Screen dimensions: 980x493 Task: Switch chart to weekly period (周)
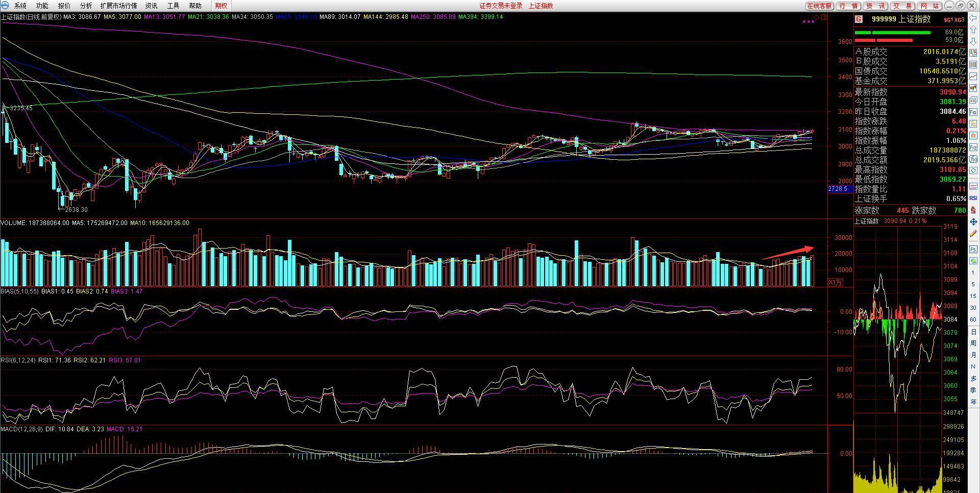tap(973, 343)
